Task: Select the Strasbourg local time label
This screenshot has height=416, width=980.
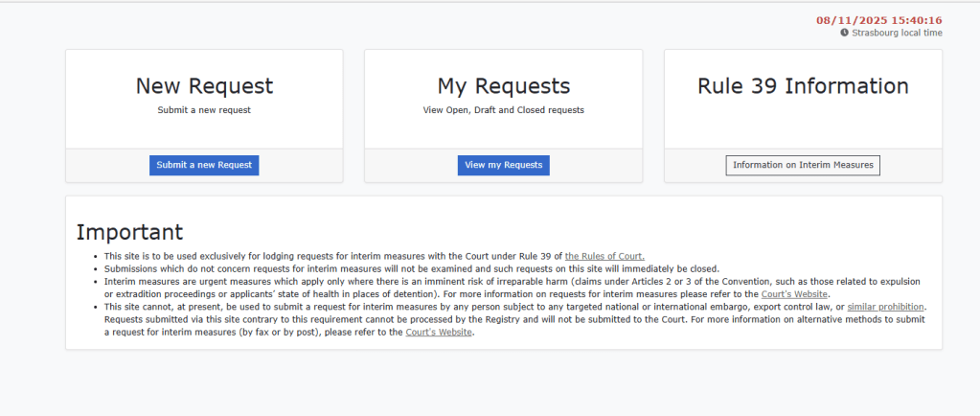Action: 897,33
